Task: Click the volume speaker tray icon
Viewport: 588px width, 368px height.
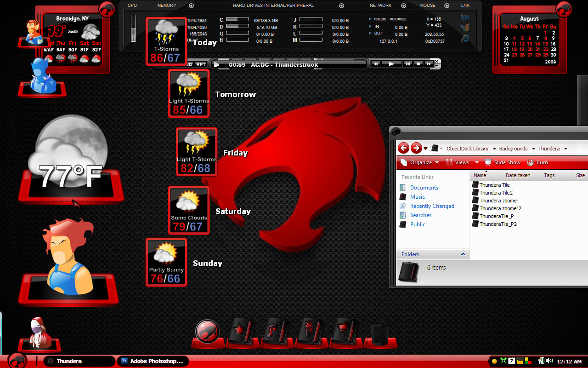Action: (549, 361)
